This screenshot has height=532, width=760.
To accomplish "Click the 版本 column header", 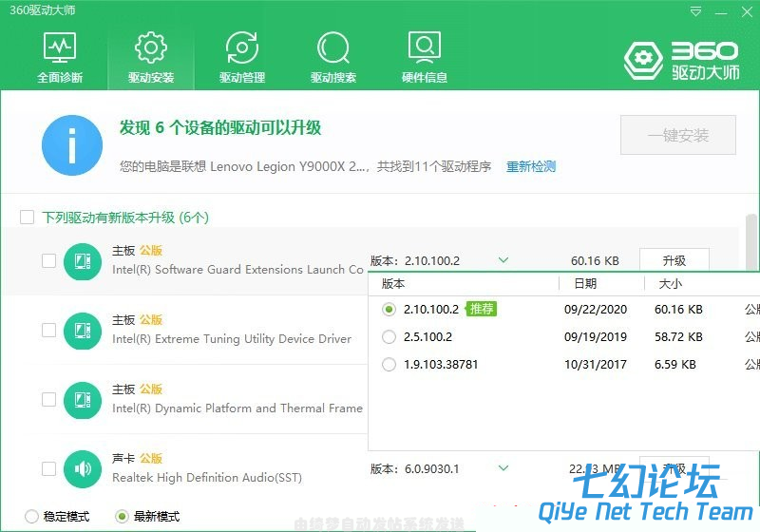I will [393, 284].
